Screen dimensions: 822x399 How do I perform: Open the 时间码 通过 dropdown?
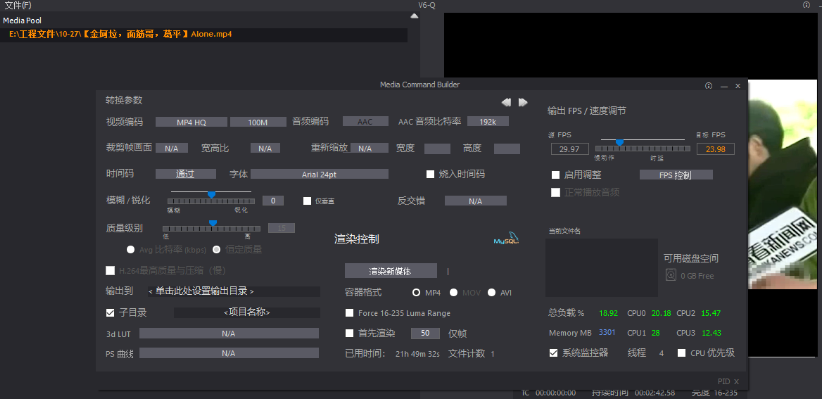[186, 174]
